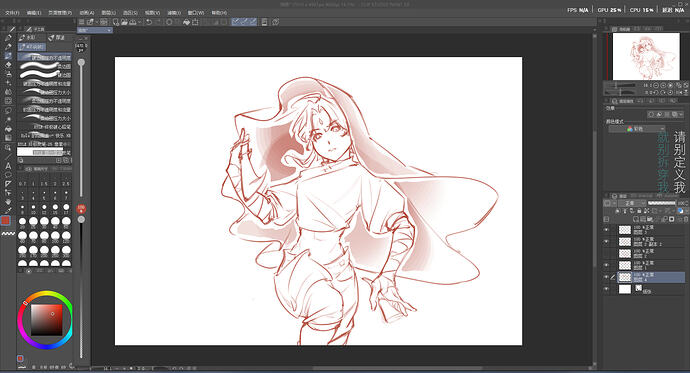The width and height of the screenshot is (690, 373).
Task: Select the Eraser tool
Action: [8, 65]
